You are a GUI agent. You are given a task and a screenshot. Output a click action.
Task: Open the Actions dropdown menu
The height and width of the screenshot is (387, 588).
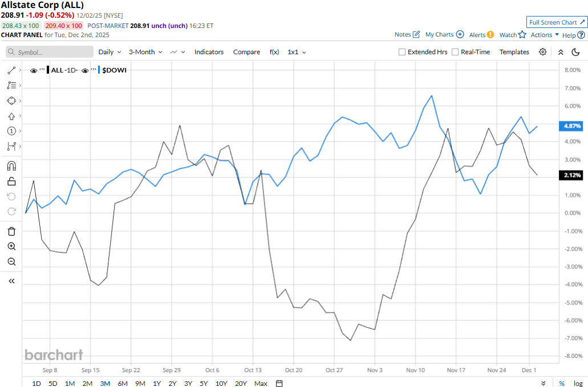pyautogui.click(x=545, y=35)
